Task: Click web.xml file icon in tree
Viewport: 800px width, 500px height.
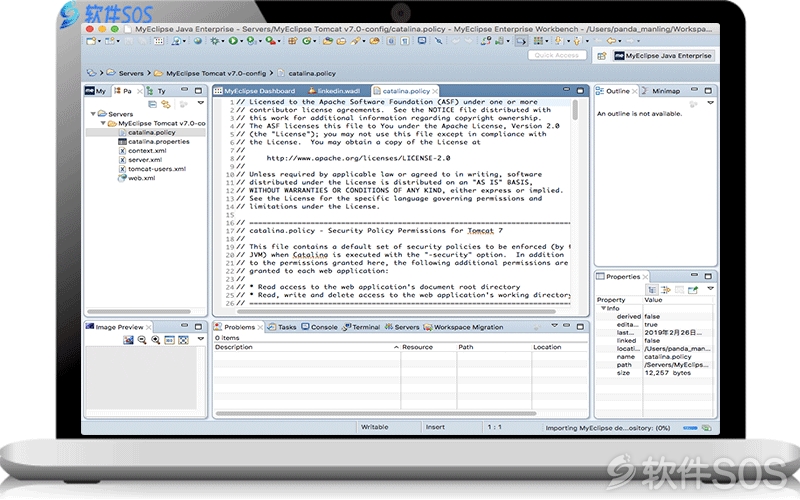Action: [x=122, y=178]
